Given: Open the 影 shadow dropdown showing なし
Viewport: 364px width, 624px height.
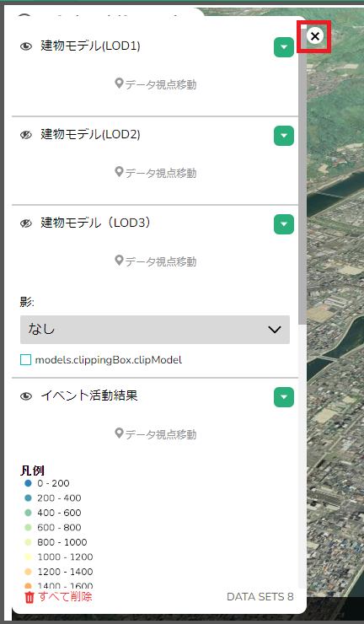Looking at the screenshot, I should (x=155, y=330).
